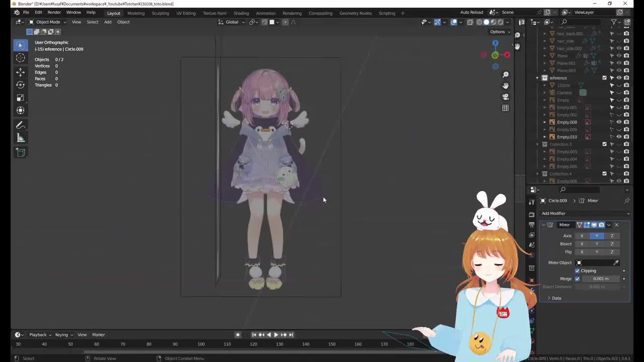The height and width of the screenshot is (362, 644).
Task: Toggle Mirror modifier edit mode display
Action: click(x=587, y=225)
